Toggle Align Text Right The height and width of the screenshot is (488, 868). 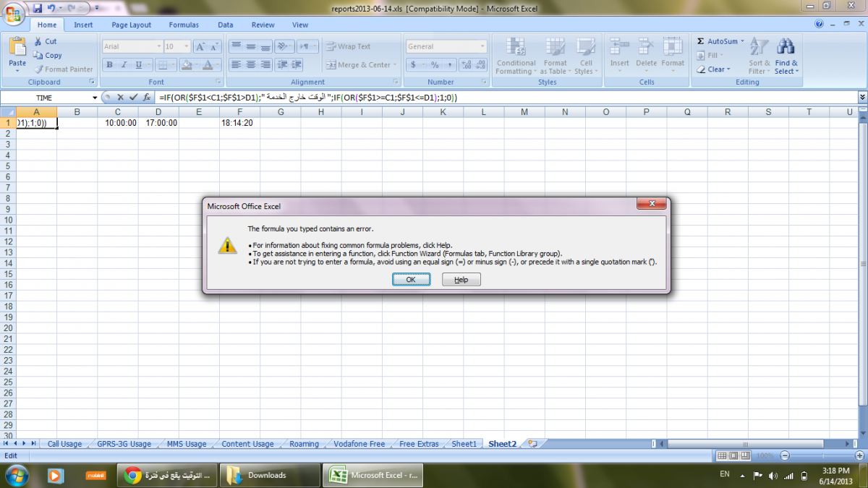(x=265, y=65)
